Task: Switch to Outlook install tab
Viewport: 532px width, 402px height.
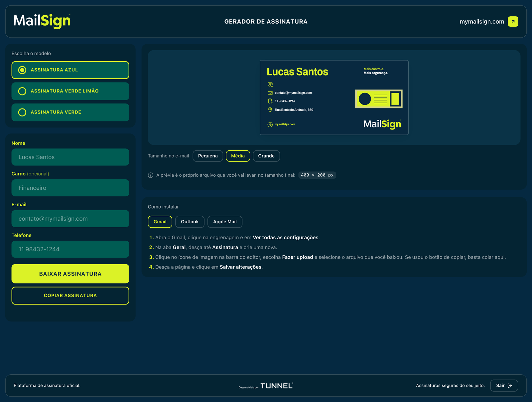Action: 190,222
